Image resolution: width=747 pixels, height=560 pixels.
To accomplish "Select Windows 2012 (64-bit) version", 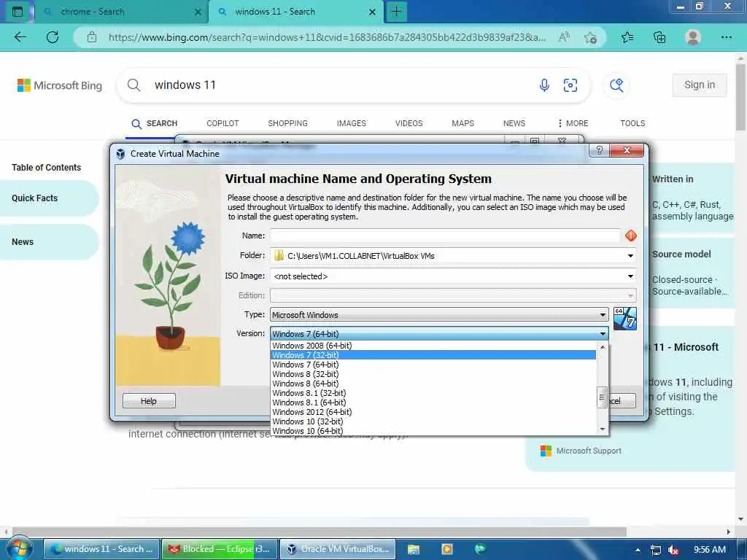I will tap(433, 413).
